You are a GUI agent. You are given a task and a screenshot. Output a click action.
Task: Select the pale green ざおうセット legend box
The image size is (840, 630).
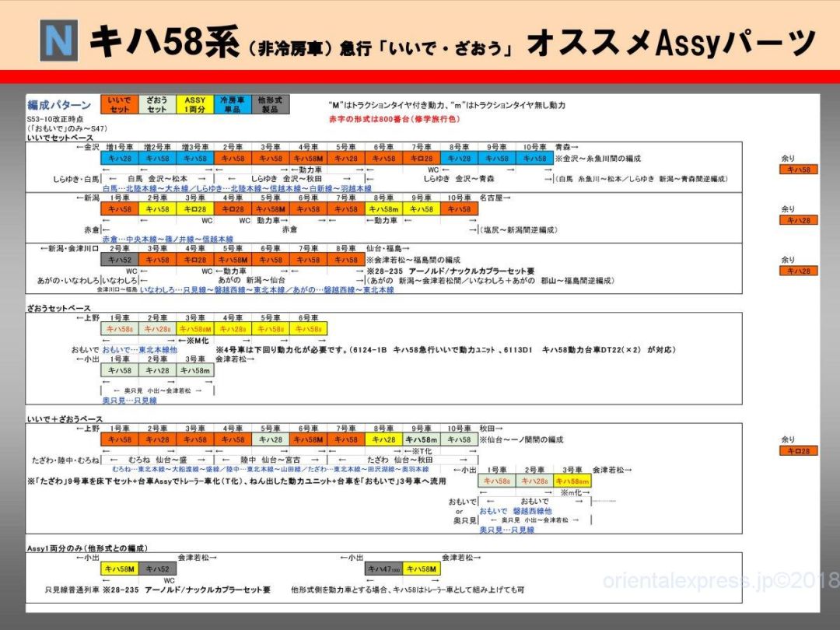pos(157,105)
